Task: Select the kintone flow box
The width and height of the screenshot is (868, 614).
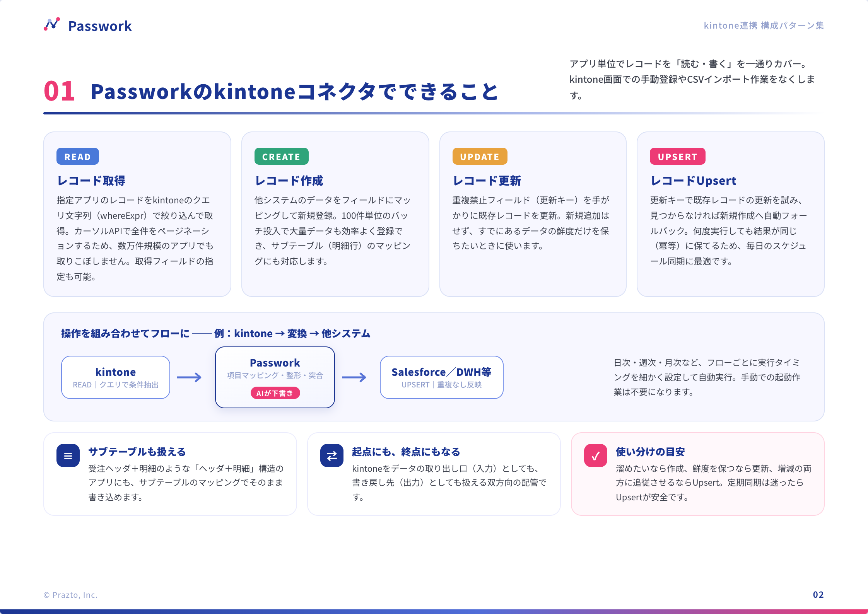Action: 116,377
